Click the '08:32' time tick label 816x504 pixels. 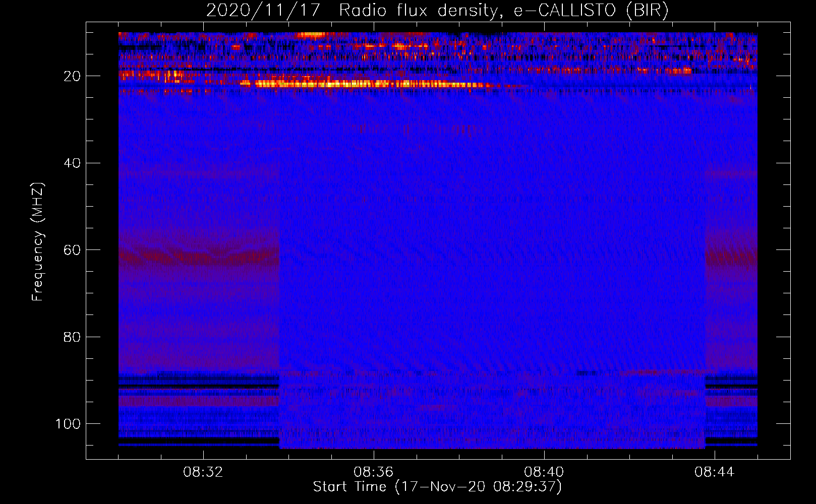203,472
